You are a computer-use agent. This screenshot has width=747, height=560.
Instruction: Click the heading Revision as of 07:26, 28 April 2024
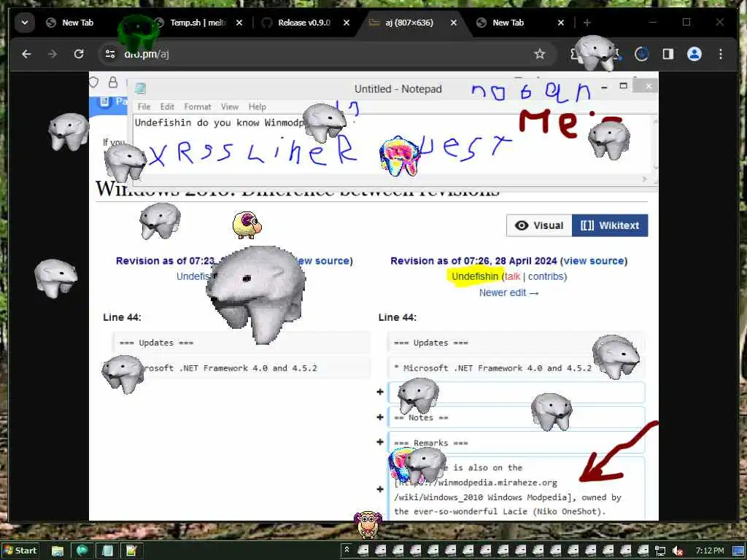click(x=473, y=261)
